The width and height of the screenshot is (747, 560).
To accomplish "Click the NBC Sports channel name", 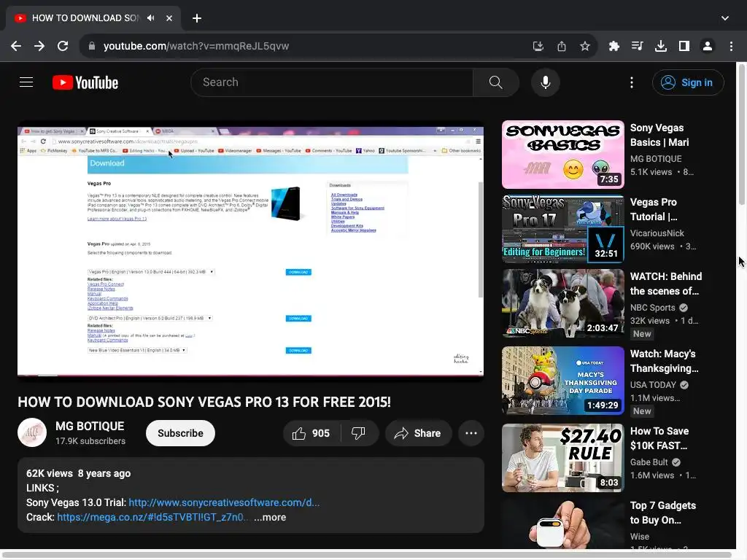I will pyautogui.click(x=652, y=308).
